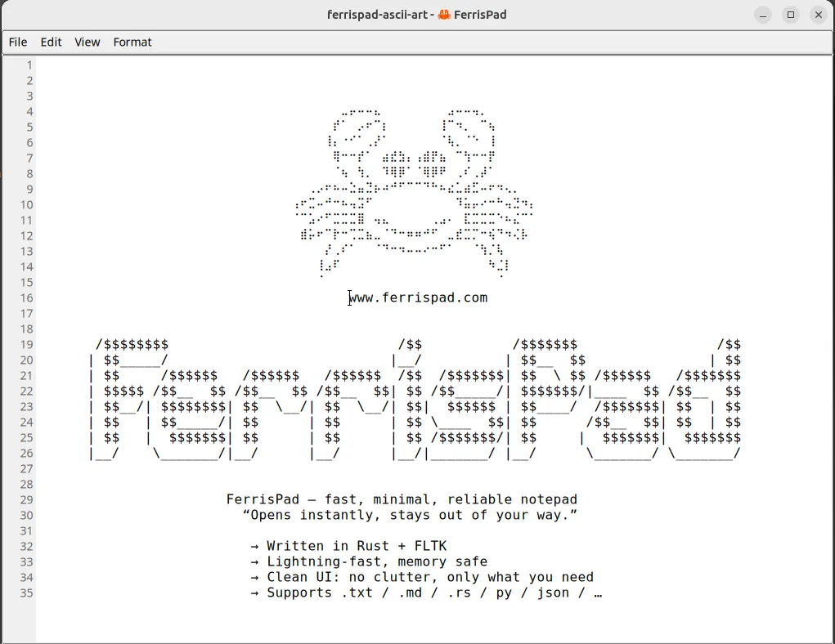The width and height of the screenshot is (835, 644).
Task: Close the FerrisPad window
Action: click(x=819, y=15)
